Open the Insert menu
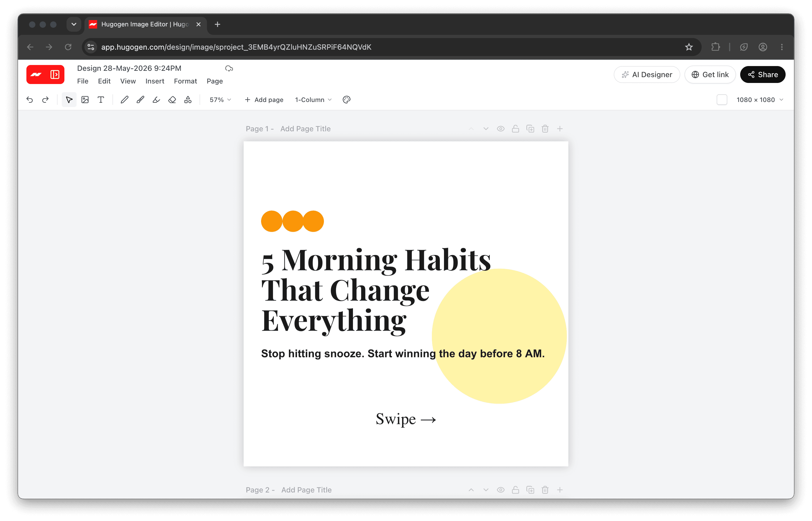Viewport: 812px width, 521px height. 155,81
